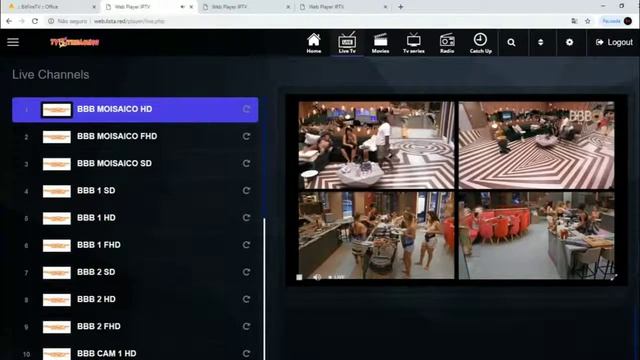The height and width of the screenshot is (360, 640).
Task: Open a new browser tab
Action: tap(401, 7)
